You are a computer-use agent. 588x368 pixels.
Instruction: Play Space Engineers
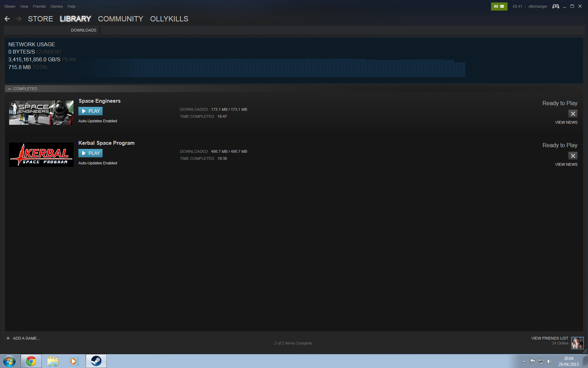click(x=90, y=111)
